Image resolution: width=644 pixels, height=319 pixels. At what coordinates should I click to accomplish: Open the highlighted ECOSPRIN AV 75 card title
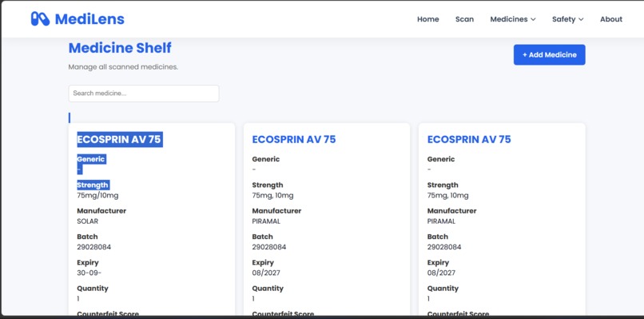119,139
